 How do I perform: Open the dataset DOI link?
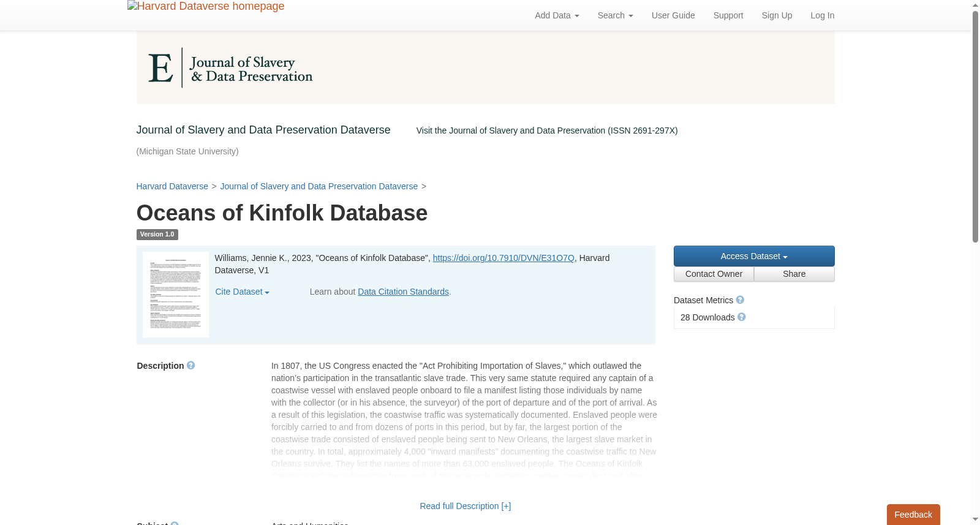503,259
